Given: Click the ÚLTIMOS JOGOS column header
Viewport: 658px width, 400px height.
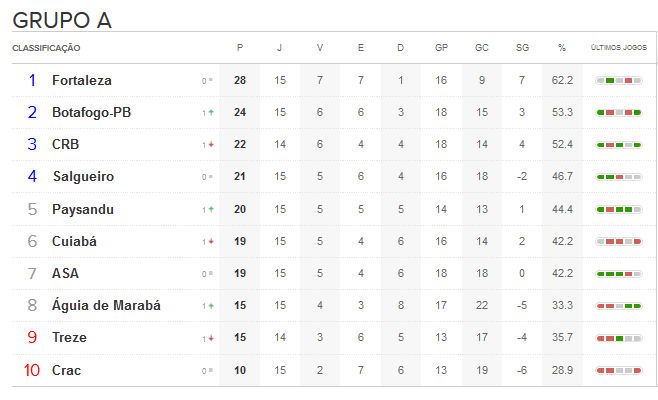Looking at the screenshot, I should pyautogui.click(x=618, y=48).
